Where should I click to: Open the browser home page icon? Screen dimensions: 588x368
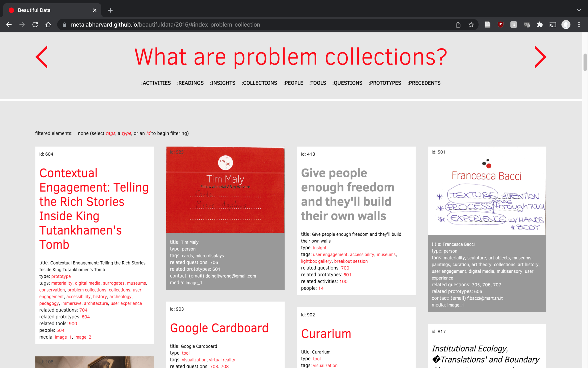tap(48, 24)
